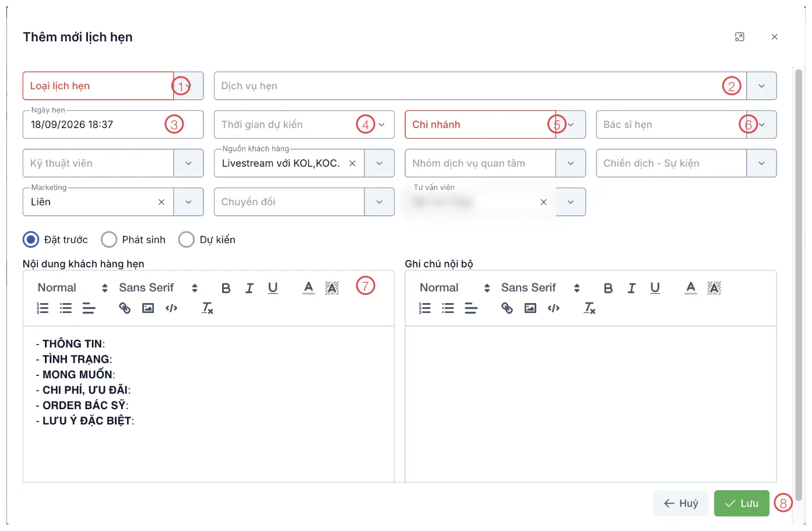
Task: Open the Dịch vụ hẹn dropdown
Action: click(761, 86)
